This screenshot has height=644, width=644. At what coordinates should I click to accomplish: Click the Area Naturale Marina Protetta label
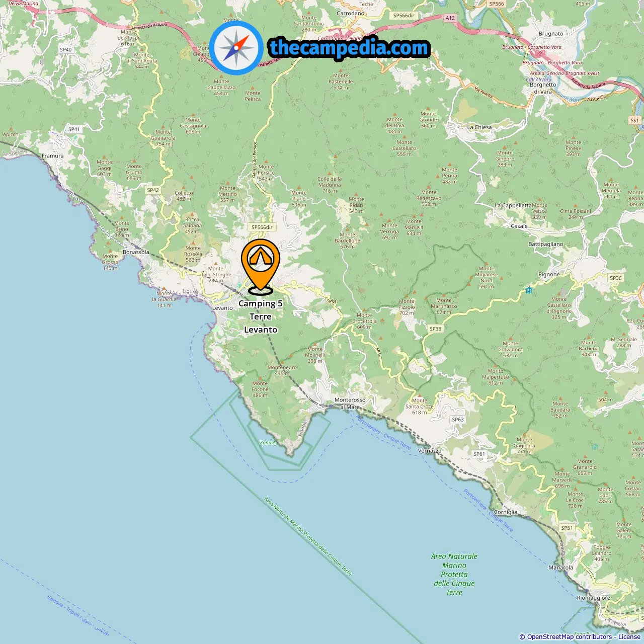454,575
